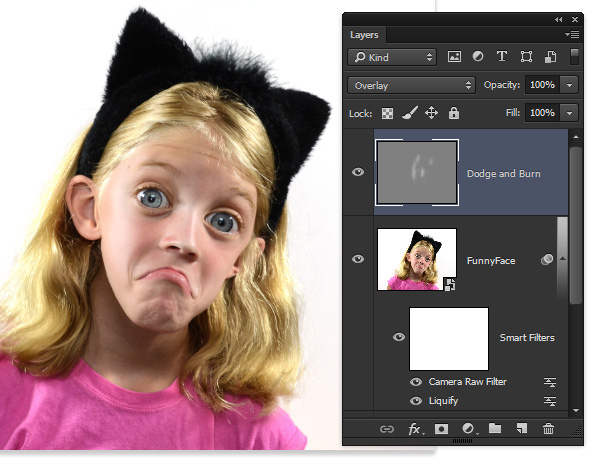Lock position move icon
600x458 pixels.
click(x=431, y=113)
